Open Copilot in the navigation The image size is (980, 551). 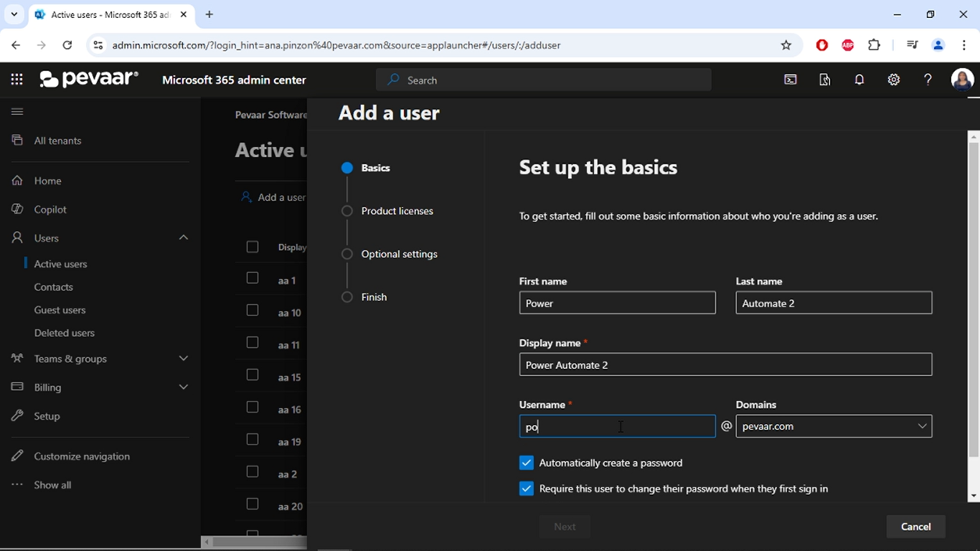click(x=50, y=209)
